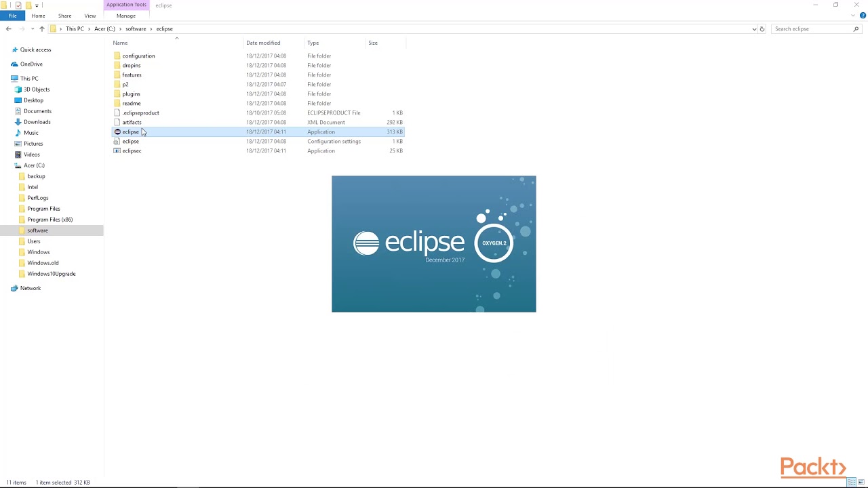This screenshot has height=488, width=868.
Task: Go up one folder level with the Up arrow
Action: [x=42, y=29]
